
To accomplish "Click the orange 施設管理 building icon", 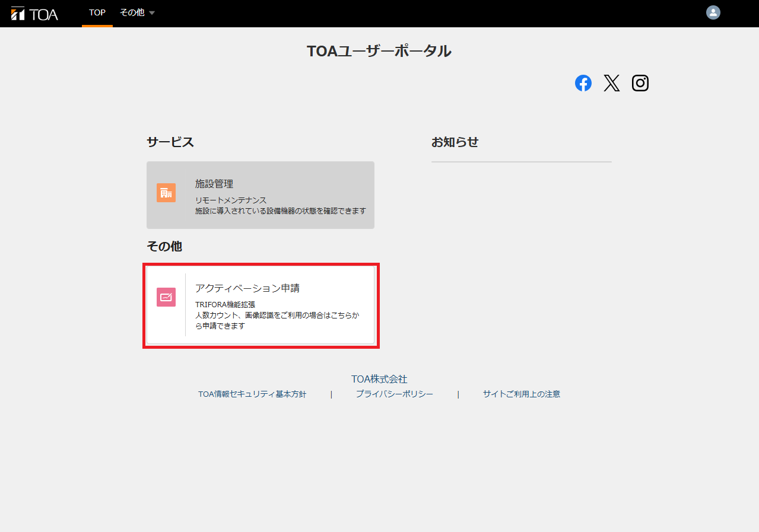I will click(166, 193).
